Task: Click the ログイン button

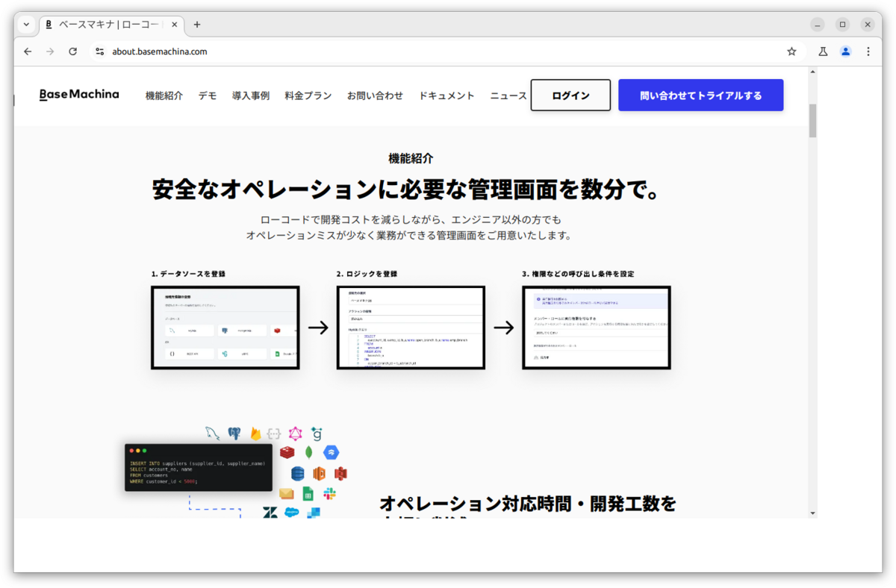Action: pos(570,96)
